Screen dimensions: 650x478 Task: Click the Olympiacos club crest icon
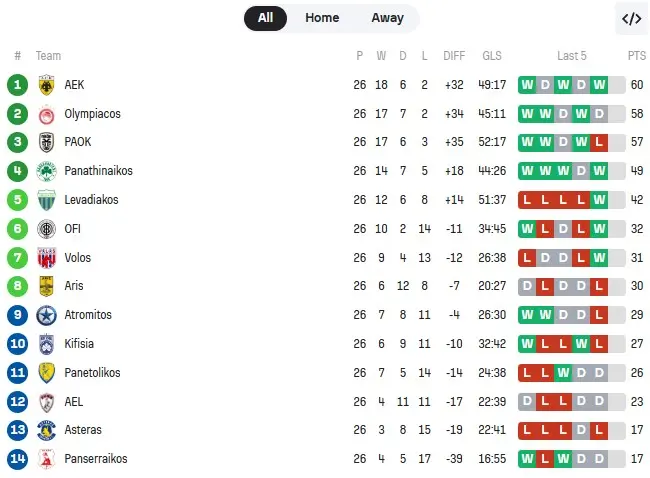tap(46, 114)
